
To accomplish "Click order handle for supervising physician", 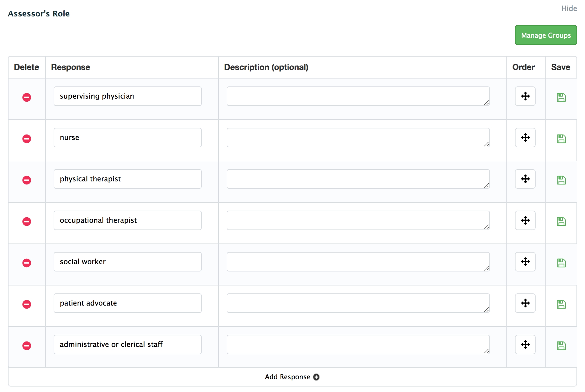I will [x=525, y=96].
